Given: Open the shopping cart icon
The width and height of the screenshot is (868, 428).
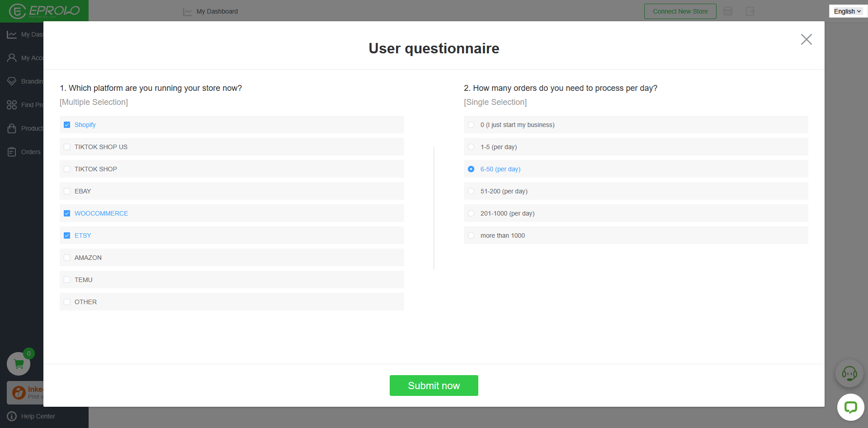Looking at the screenshot, I should (19, 364).
